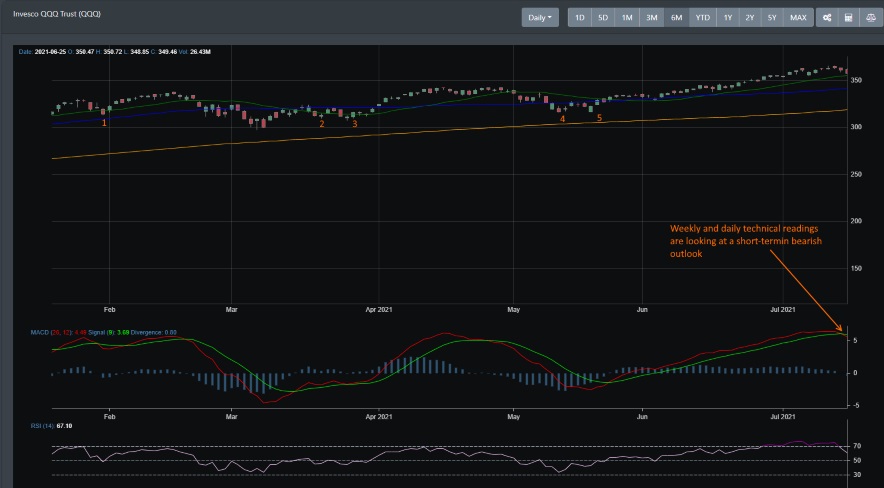This screenshot has width=884, height=488.
Task: Click the 300 price axis label
Action: point(856,127)
